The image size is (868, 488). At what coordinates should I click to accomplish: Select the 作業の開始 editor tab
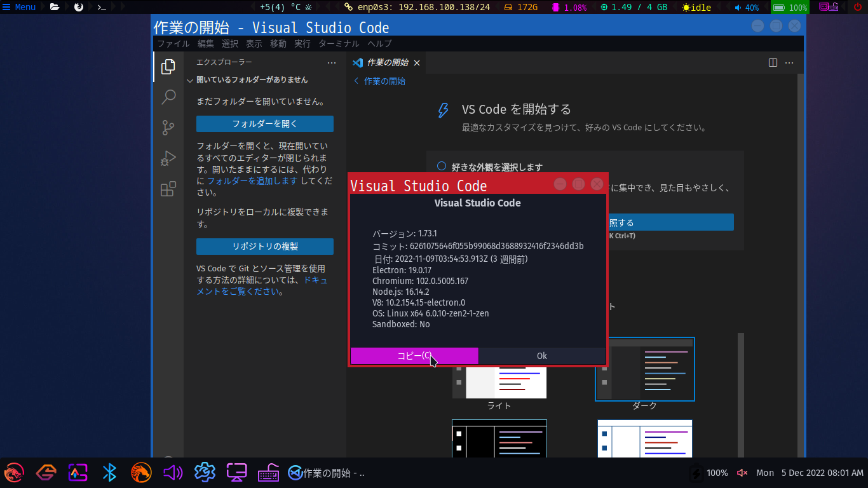coord(386,63)
